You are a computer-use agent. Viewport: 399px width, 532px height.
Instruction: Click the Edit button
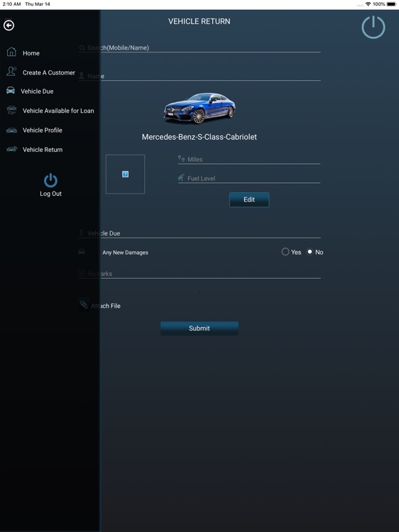(249, 199)
